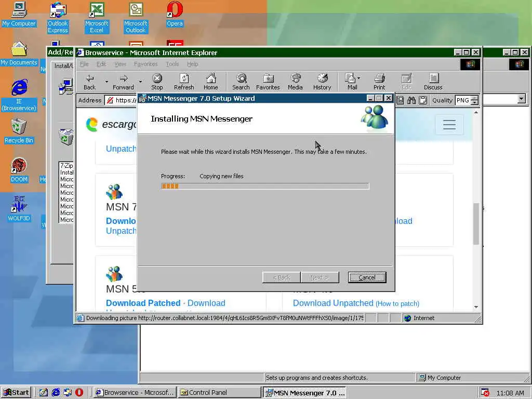
Task: Select the Microsoft Excel desktop icon
Action: pyautogui.click(x=97, y=18)
